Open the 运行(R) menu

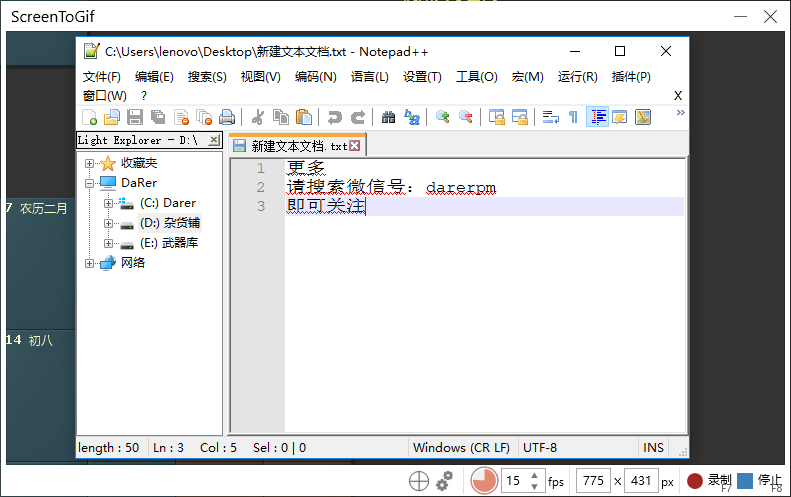click(x=578, y=77)
